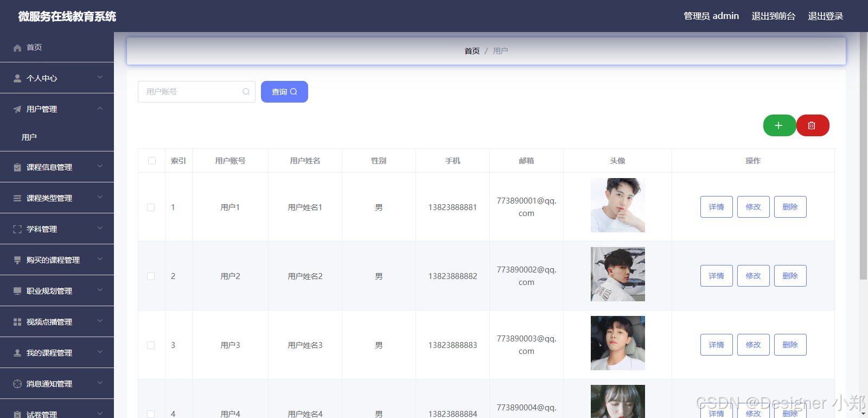The image size is (868, 418).
Task: Click 退出到前台 in the top bar
Action: pyautogui.click(x=774, y=16)
